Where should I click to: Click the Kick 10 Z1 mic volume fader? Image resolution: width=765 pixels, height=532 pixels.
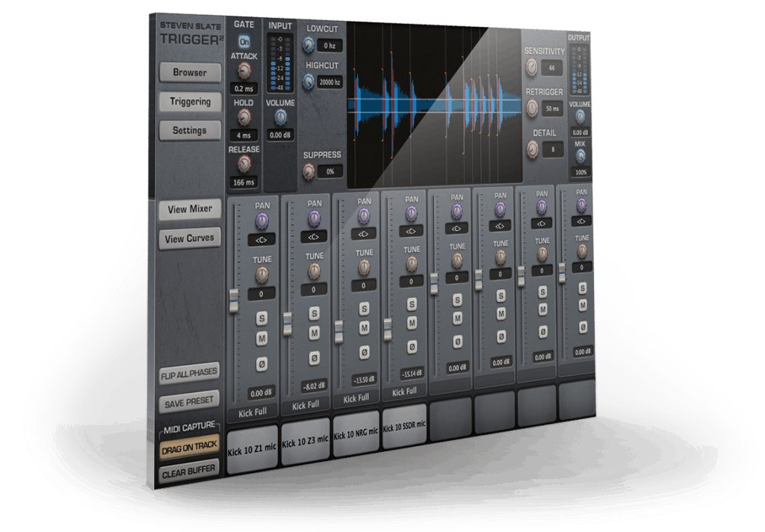pyautogui.click(x=234, y=300)
